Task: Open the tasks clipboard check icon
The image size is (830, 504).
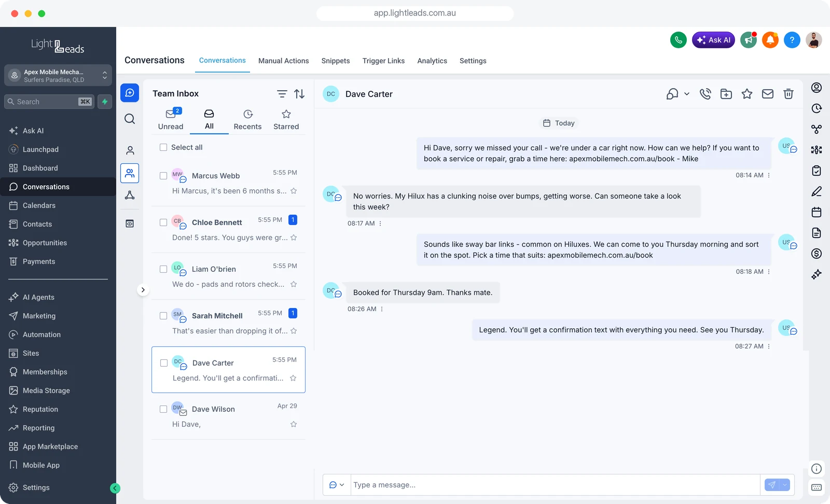Action: 817,171
